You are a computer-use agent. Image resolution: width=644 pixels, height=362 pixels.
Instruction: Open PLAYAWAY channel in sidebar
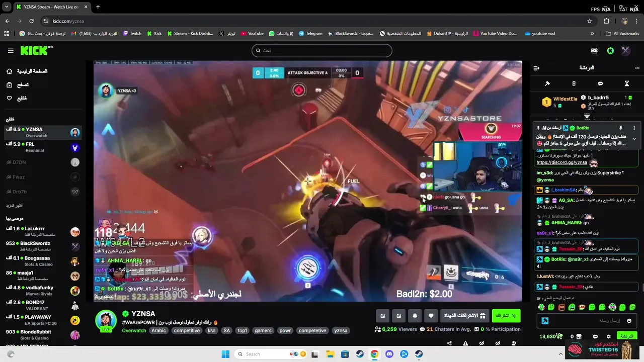point(42,320)
